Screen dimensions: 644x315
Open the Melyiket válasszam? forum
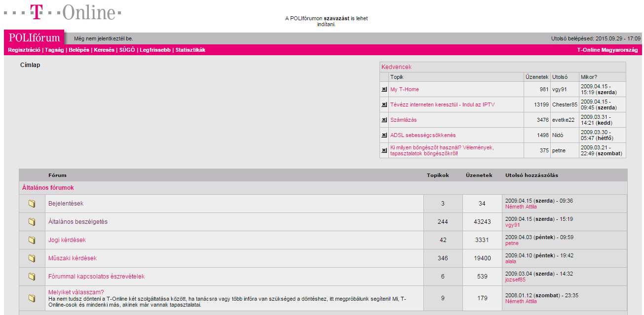click(x=76, y=292)
